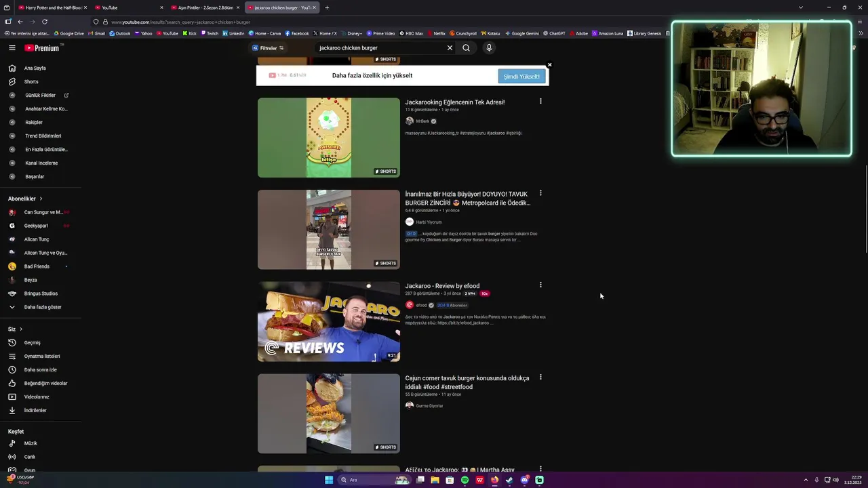868x488 pixels.
Task: Open DOYUYO tavuk burger video thumbnail
Action: coord(329,230)
